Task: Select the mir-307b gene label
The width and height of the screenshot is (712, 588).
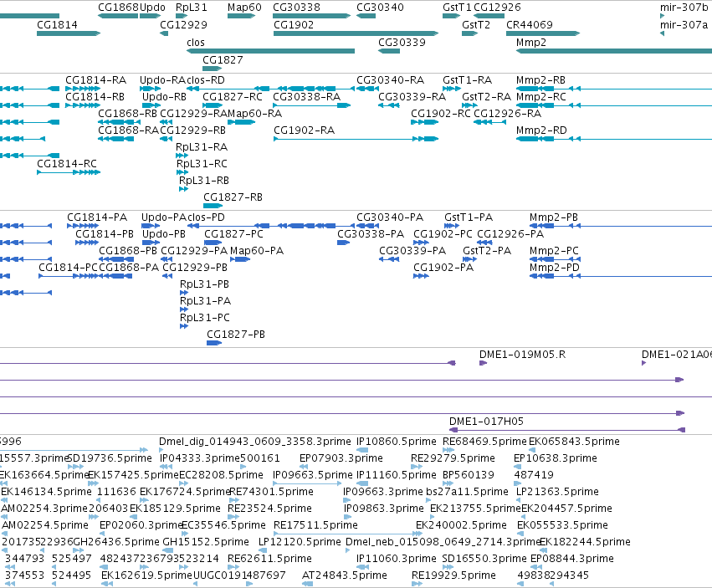Action: click(x=684, y=8)
